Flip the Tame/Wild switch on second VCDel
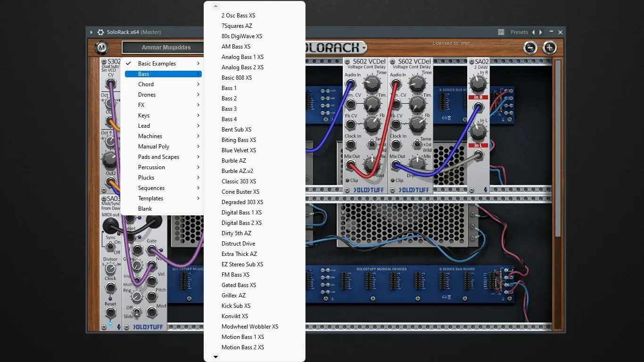The width and height of the screenshot is (644, 362). [x=417, y=144]
